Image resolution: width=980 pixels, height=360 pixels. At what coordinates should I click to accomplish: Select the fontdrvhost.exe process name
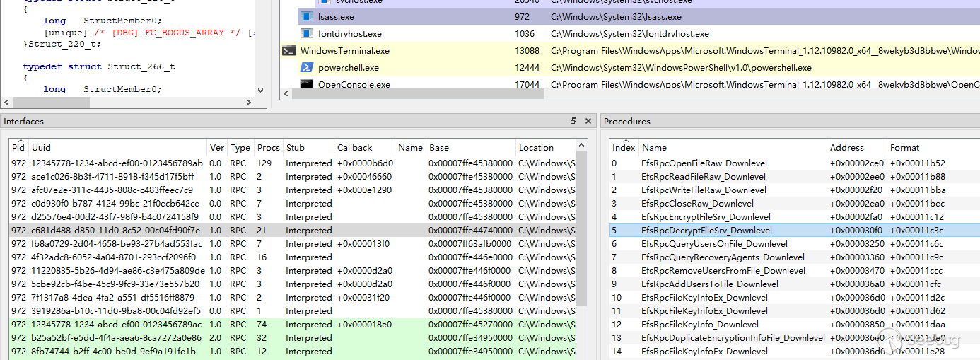(x=350, y=33)
